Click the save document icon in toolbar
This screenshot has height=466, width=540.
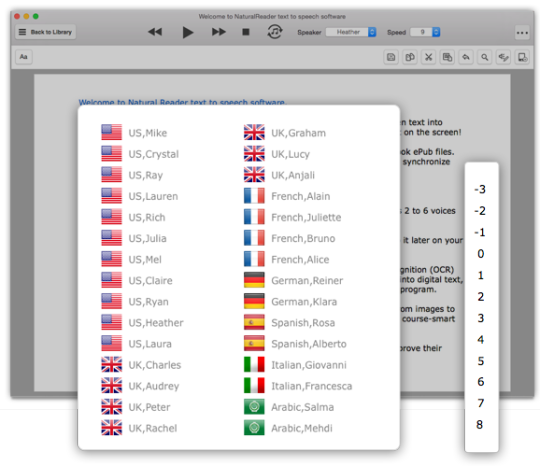coord(391,57)
